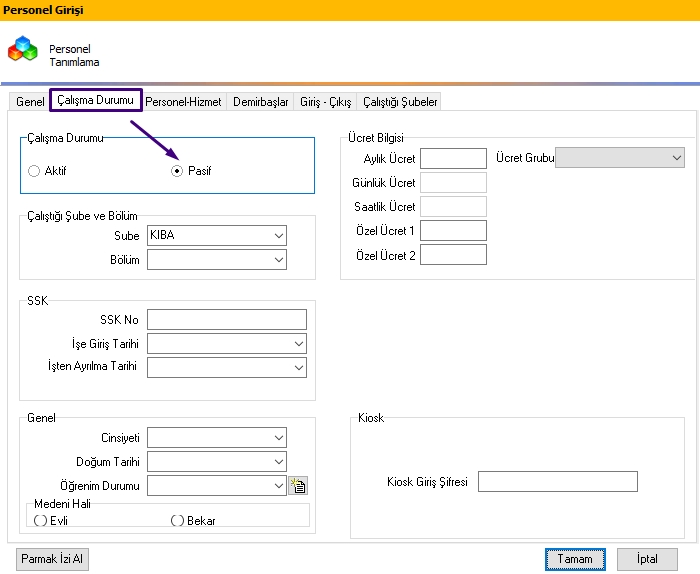Click the new-document icon beside Öğrenim Durumu
This screenshot has width=700, height=574.
(x=298, y=486)
